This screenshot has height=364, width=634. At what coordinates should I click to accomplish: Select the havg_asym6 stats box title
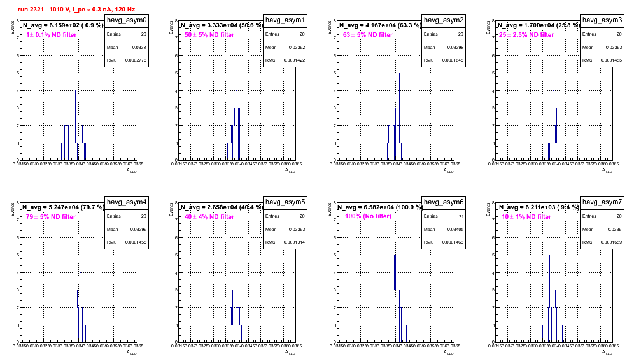(444, 202)
